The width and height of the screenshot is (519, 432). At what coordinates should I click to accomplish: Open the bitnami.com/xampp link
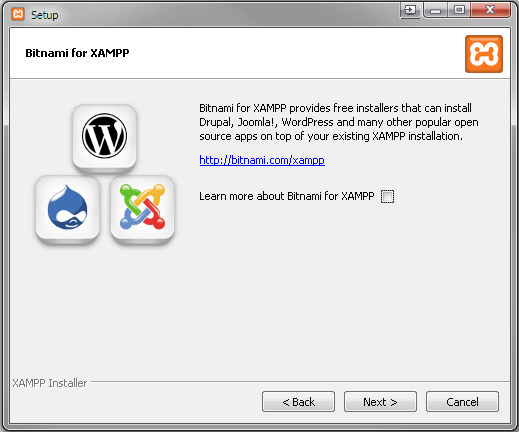[x=262, y=160]
